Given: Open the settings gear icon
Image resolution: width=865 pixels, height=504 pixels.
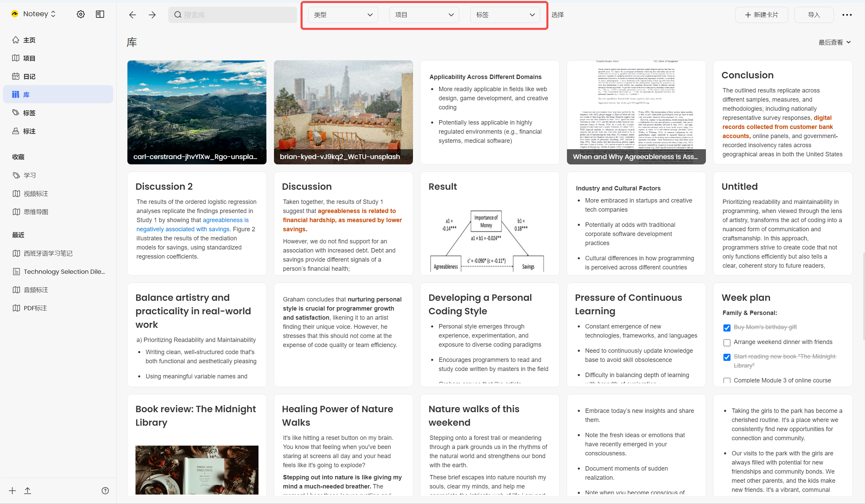Looking at the screenshot, I should click(x=81, y=15).
